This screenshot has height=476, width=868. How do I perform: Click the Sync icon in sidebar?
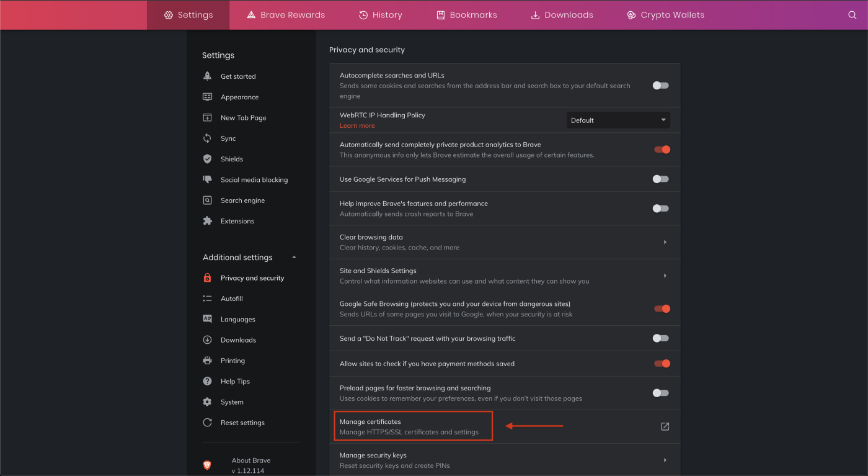tap(207, 138)
